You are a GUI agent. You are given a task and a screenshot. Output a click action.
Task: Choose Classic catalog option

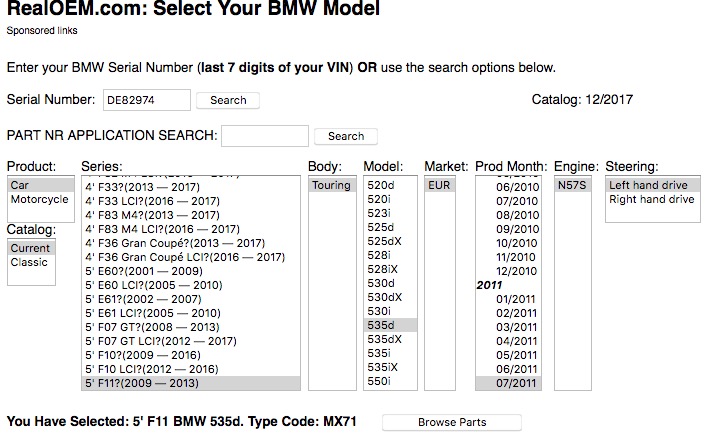point(29,263)
